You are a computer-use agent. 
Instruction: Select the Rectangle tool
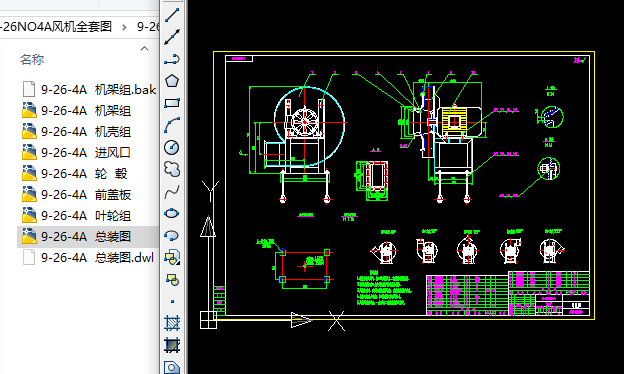coord(172,103)
